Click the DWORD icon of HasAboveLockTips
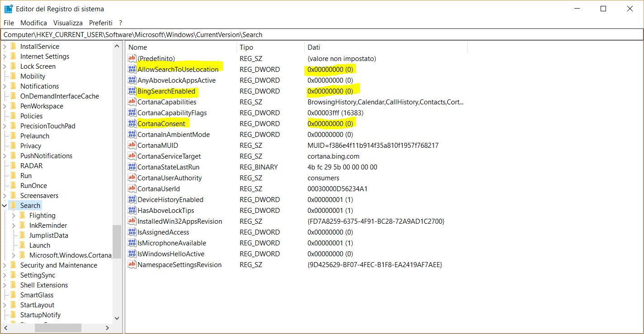Viewport: 644px width, 334px height. pyautogui.click(x=132, y=210)
